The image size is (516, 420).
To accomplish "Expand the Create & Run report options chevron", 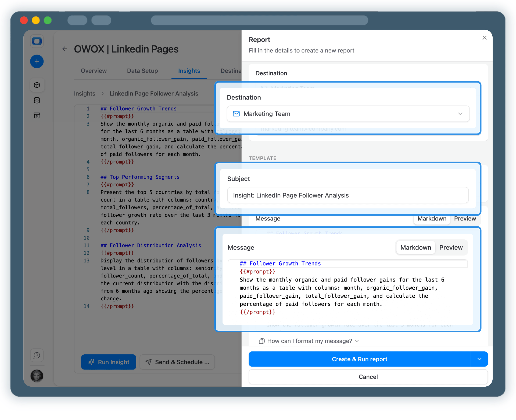I will (479, 359).
